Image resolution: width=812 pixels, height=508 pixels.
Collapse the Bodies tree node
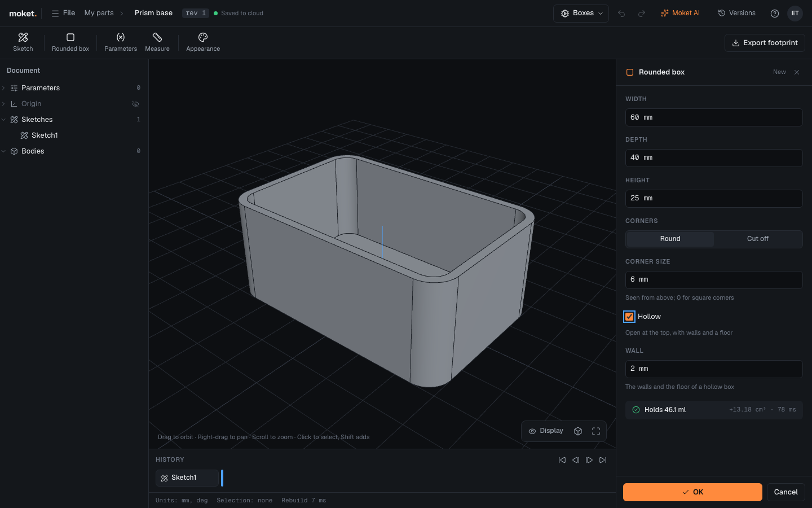(x=4, y=151)
